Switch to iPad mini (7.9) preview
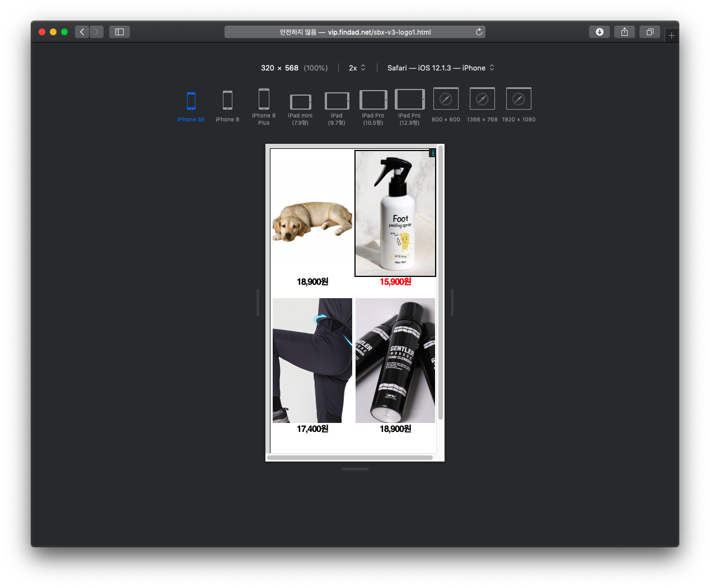This screenshot has width=710, height=588. 300,102
